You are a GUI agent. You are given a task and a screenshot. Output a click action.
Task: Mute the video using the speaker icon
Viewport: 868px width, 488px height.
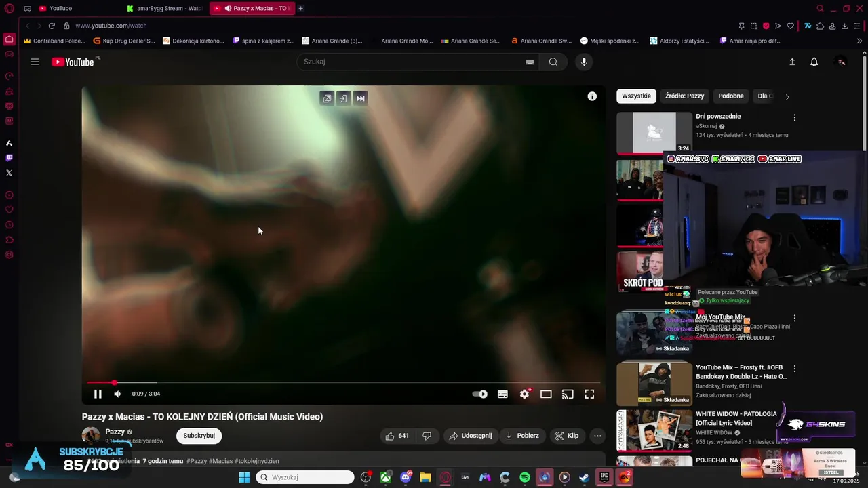tap(117, 394)
